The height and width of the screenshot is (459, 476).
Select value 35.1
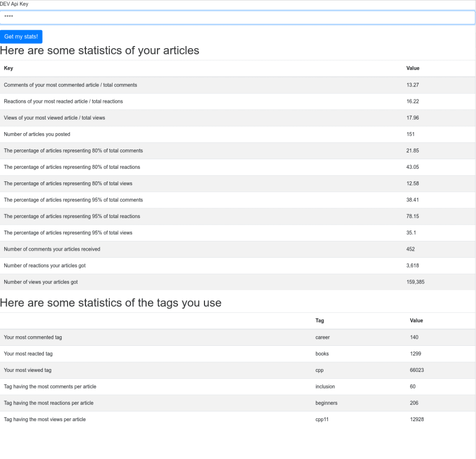click(x=411, y=233)
